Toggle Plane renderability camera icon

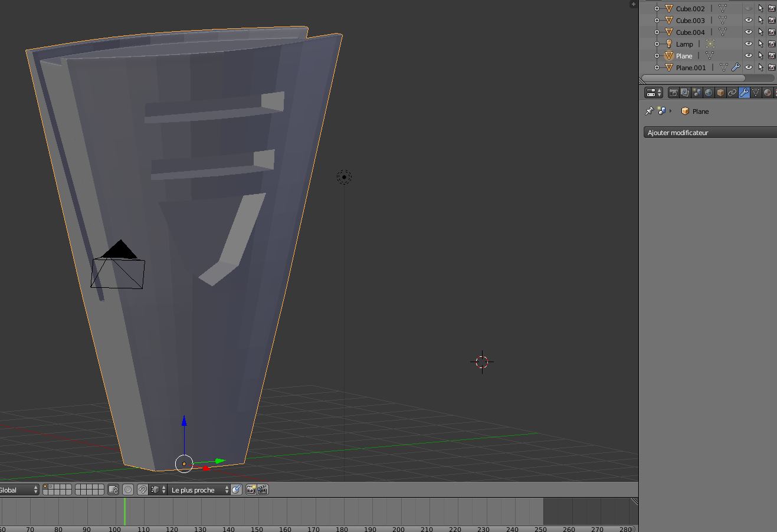pos(772,55)
